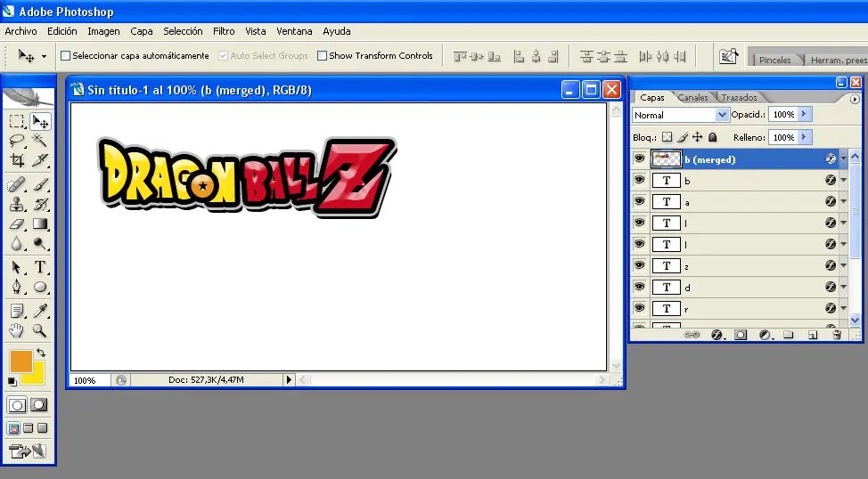Screen dimensions: 868x479
Task: Select the Eyedropper tool
Action: click(40, 311)
